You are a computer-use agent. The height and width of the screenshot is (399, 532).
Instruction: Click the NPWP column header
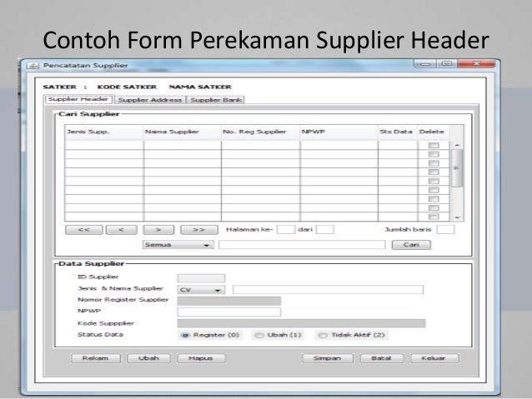click(x=339, y=132)
